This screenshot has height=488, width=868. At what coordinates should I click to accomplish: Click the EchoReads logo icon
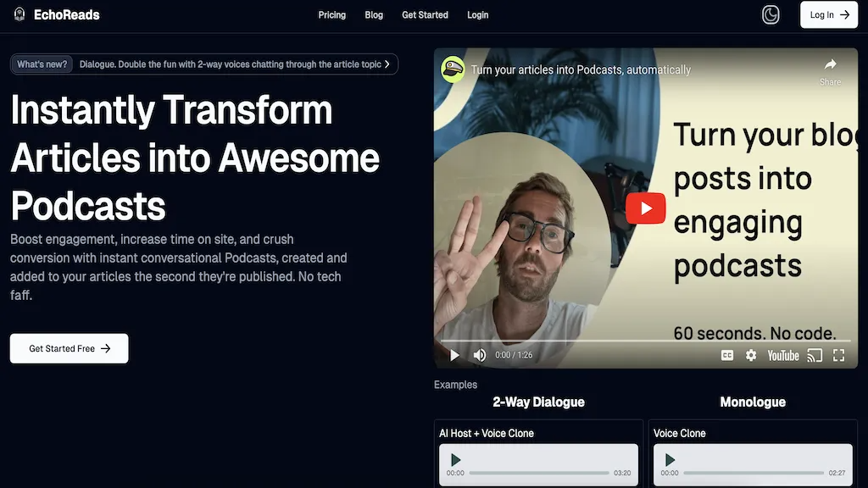pos(19,14)
